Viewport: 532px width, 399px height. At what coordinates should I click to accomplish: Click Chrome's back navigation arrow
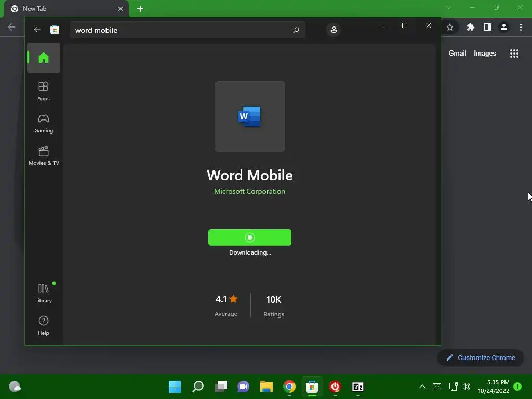(11, 27)
